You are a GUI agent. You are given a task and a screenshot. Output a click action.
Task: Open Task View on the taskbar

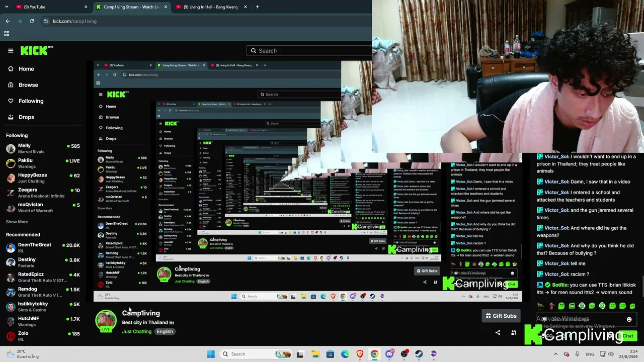click(300, 354)
